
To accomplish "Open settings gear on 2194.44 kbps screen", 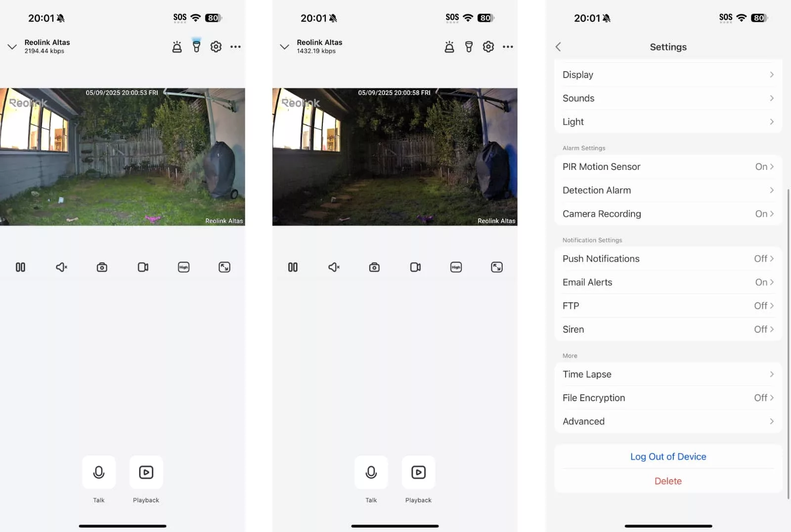I will coord(216,46).
